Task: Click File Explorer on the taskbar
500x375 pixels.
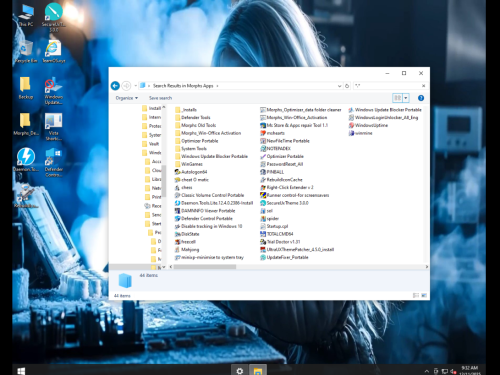Action: click(x=258, y=371)
